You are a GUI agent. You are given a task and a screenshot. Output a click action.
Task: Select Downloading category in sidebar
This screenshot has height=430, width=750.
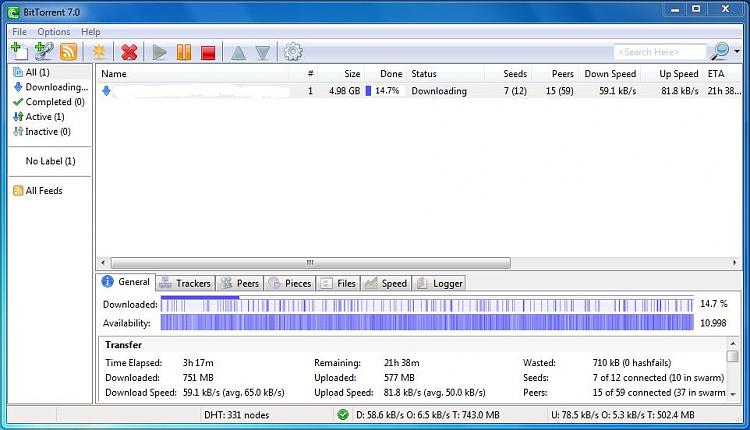(50, 87)
